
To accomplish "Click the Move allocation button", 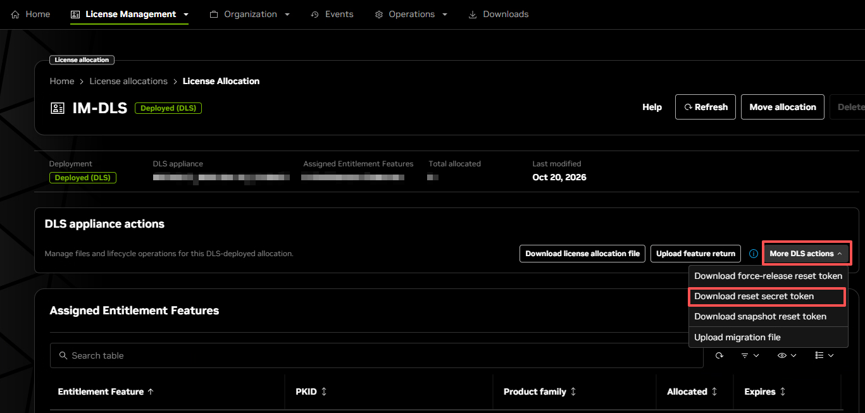I will pyautogui.click(x=783, y=107).
